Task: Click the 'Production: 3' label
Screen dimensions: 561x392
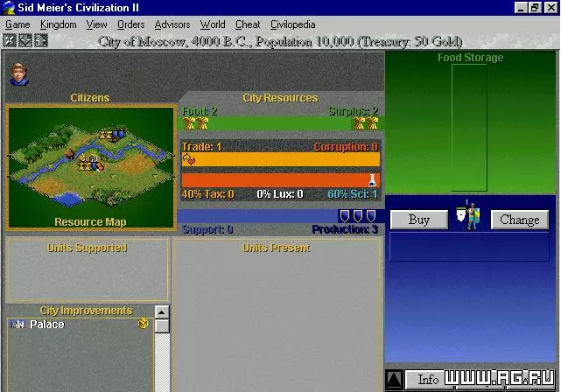Action: [x=345, y=229]
